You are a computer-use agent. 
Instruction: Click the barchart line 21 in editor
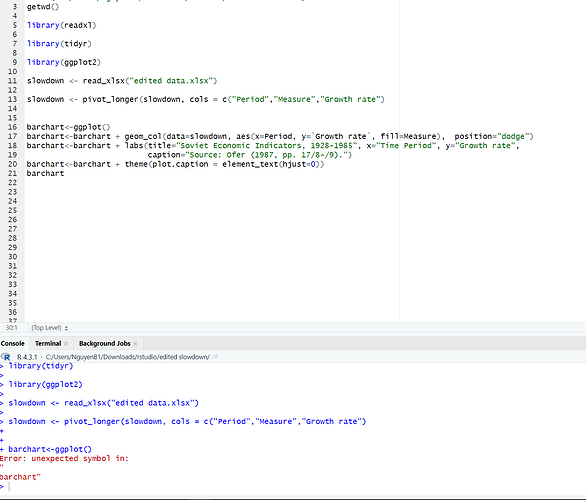click(45, 173)
